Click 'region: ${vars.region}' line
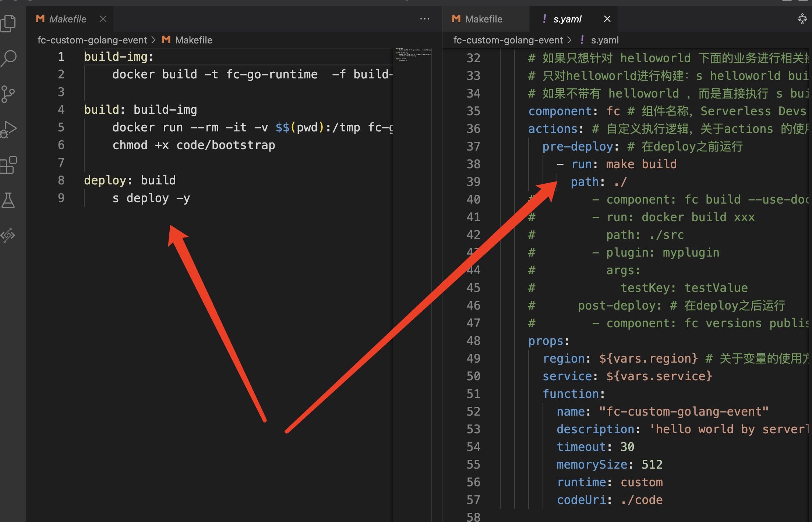The width and height of the screenshot is (812, 522). click(x=620, y=359)
